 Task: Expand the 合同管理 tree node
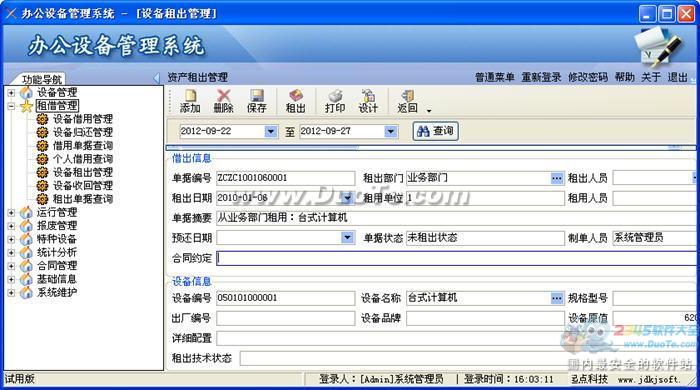[11, 266]
